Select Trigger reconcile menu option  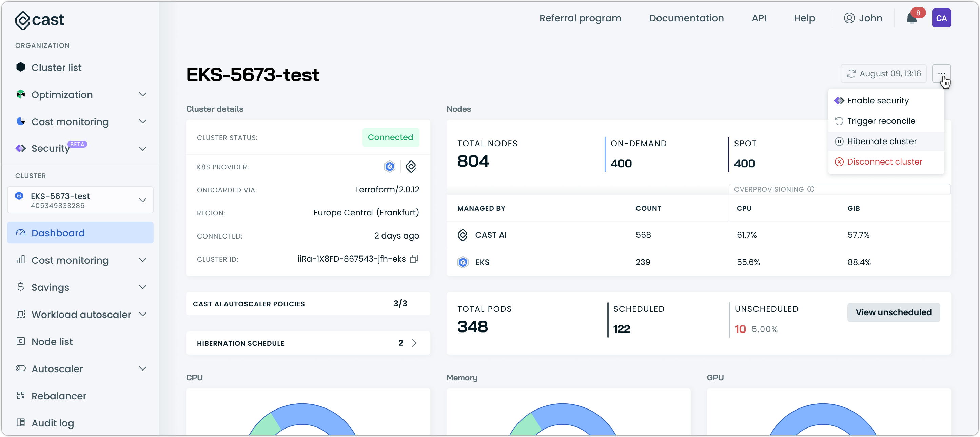pyautogui.click(x=881, y=121)
